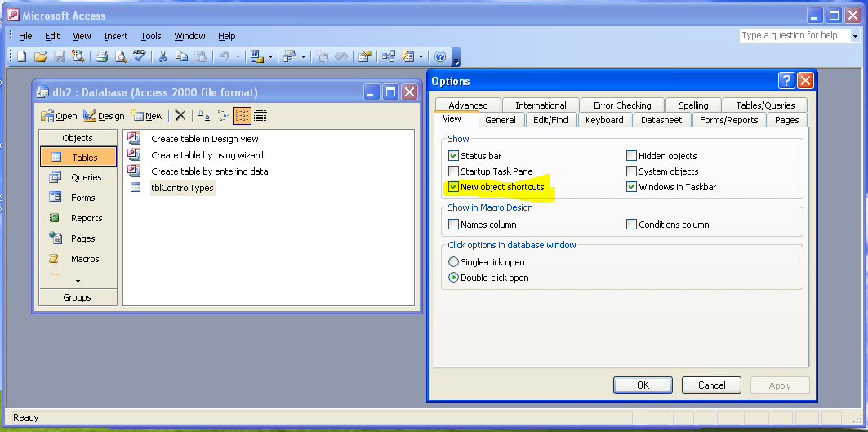The height and width of the screenshot is (432, 868).
Task: Run Spelling check ABC icon
Action: (139, 56)
